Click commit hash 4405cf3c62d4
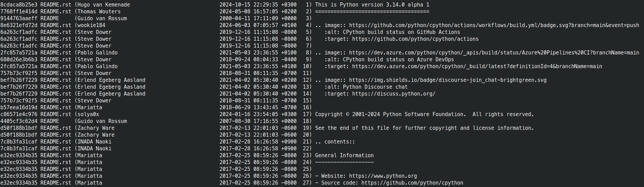 coord(19,121)
